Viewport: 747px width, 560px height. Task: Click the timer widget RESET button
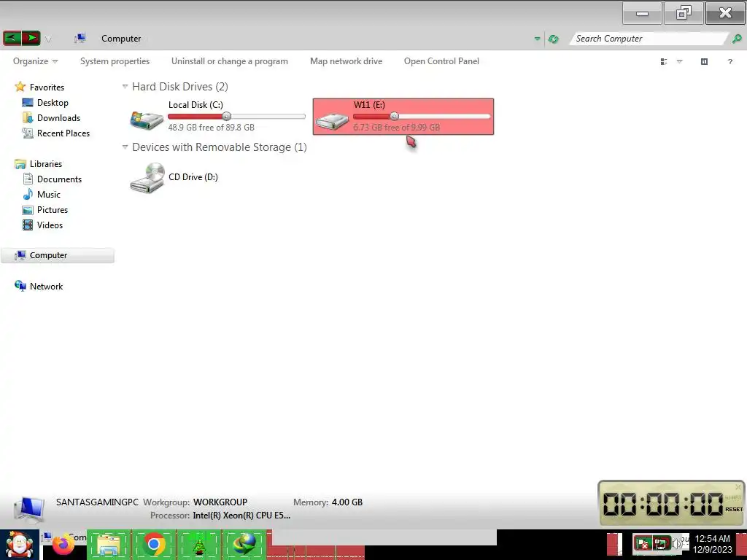tap(734, 509)
